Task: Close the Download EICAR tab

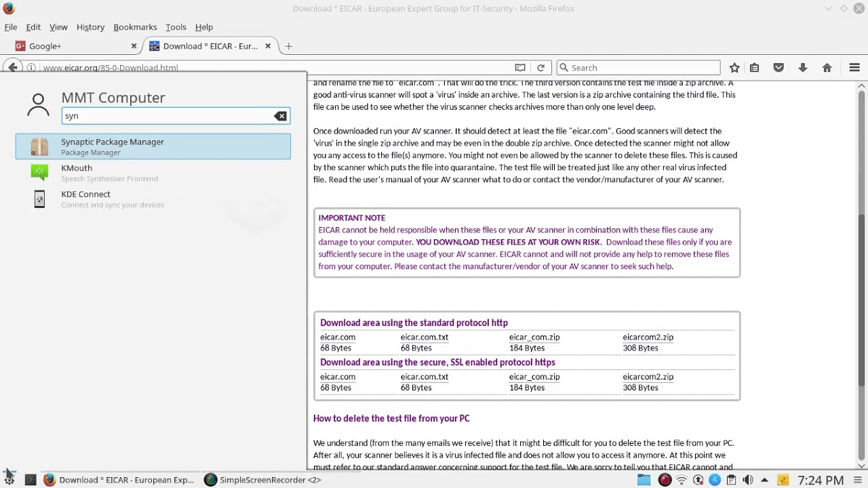Action: pyautogui.click(x=268, y=46)
